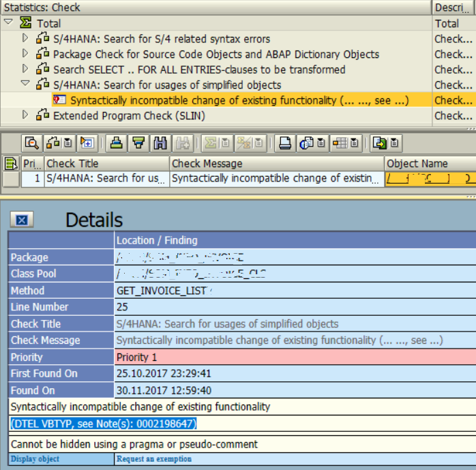This screenshot has width=476, height=470.
Task: Click the Total description cell
Action: [454, 23]
